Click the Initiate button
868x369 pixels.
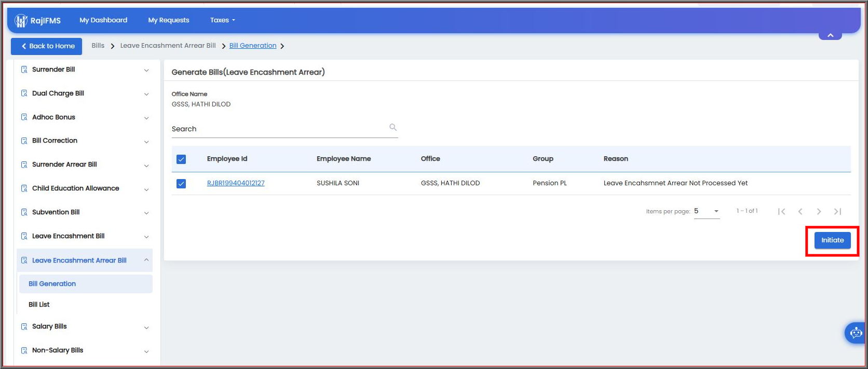coord(832,240)
